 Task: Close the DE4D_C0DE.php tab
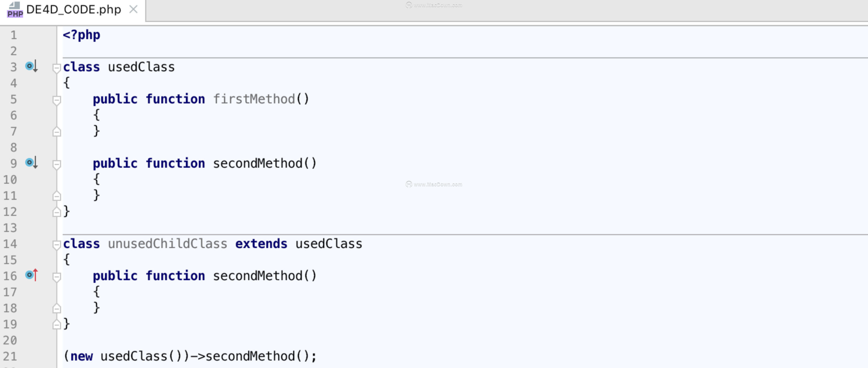click(133, 9)
